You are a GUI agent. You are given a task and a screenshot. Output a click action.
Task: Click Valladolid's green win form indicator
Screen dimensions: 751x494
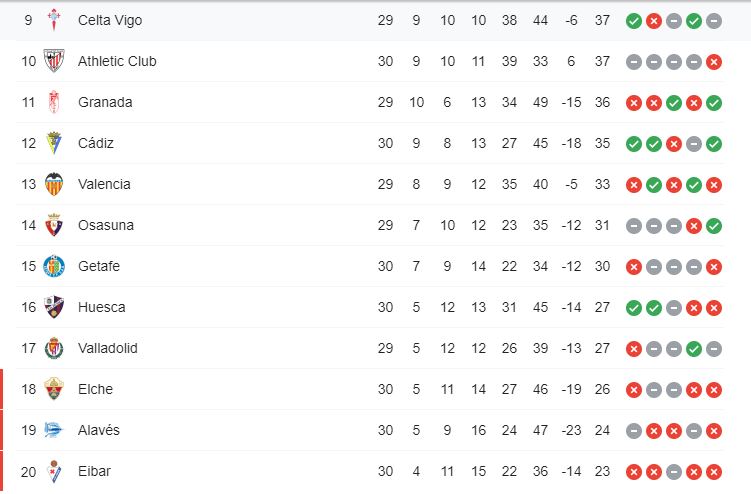693,349
